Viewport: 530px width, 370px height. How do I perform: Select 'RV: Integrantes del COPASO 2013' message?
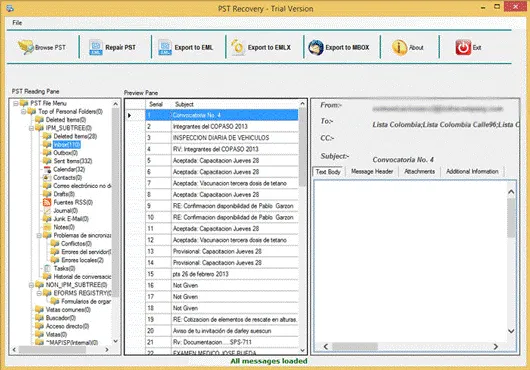click(222, 149)
